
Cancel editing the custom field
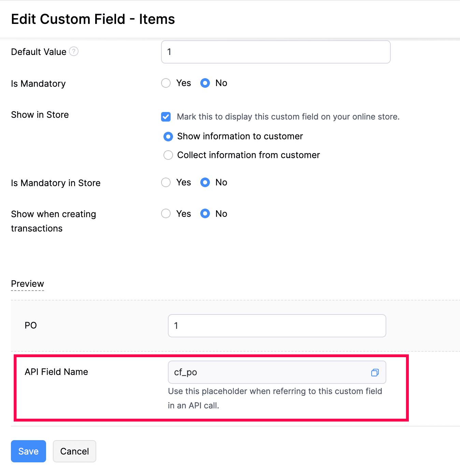pyautogui.click(x=74, y=451)
